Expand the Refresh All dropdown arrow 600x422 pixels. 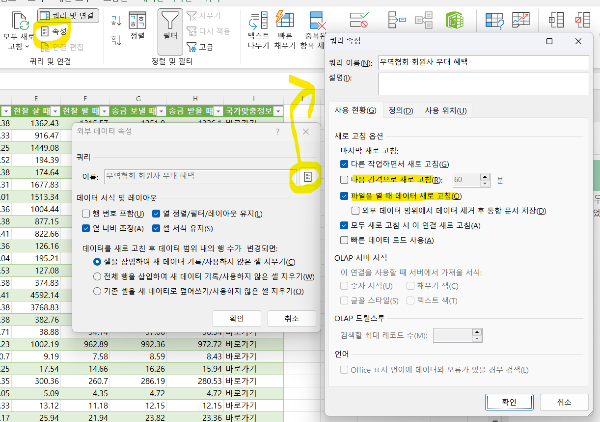click(x=27, y=47)
